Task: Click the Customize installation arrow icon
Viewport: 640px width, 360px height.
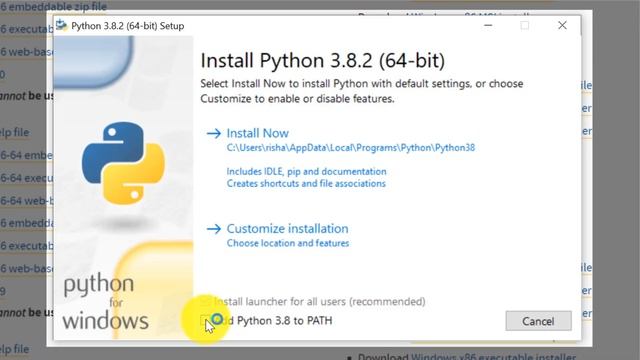Action: click(213, 229)
